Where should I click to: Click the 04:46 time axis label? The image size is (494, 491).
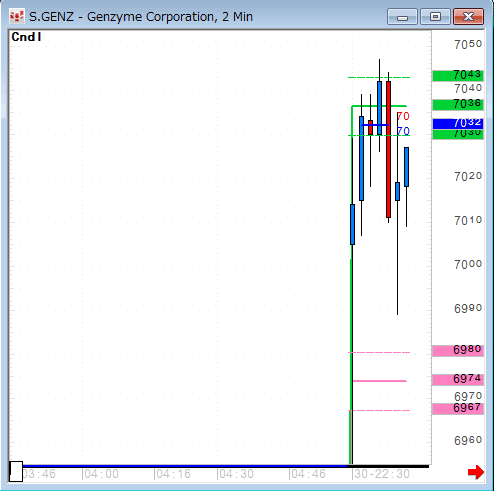pyautogui.click(x=308, y=474)
